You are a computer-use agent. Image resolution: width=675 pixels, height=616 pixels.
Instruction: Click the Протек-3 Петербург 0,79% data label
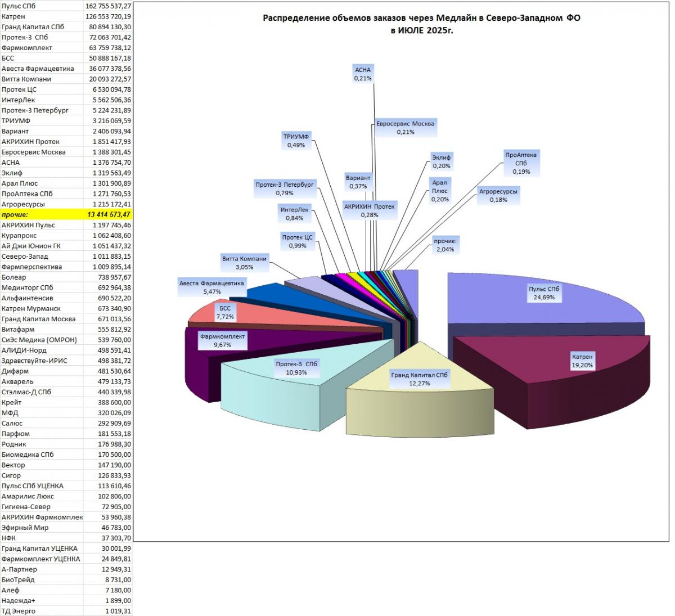tap(285, 188)
